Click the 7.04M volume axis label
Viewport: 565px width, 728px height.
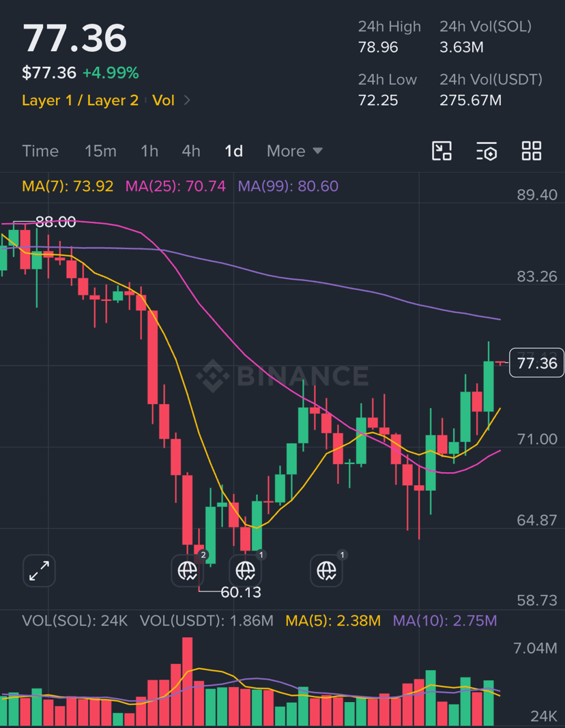click(x=535, y=648)
